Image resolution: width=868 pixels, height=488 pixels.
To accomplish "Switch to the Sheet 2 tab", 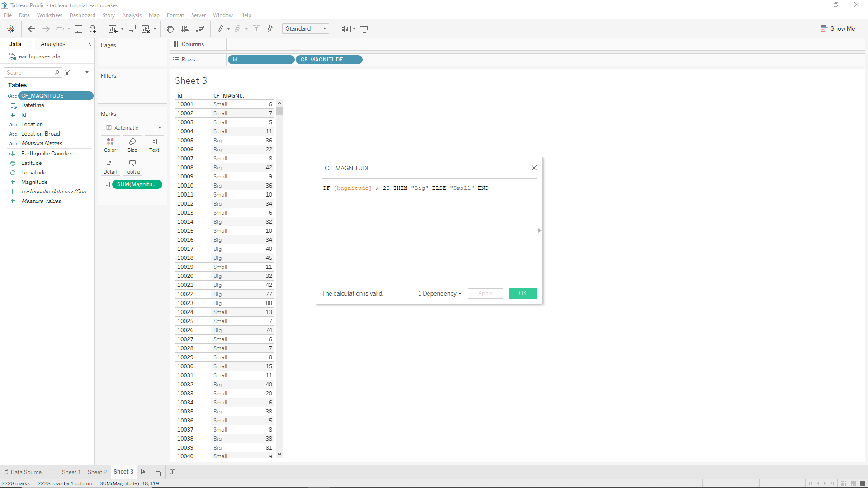I will tap(97, 472).
